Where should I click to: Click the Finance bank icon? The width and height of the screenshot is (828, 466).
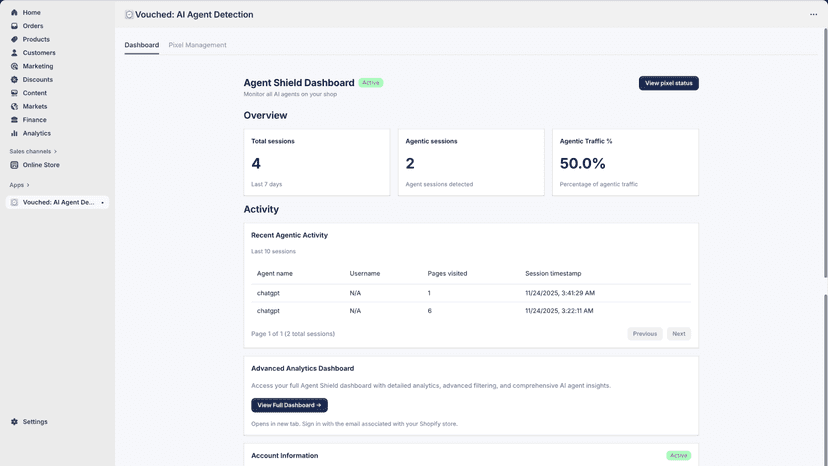coord(14,120)
